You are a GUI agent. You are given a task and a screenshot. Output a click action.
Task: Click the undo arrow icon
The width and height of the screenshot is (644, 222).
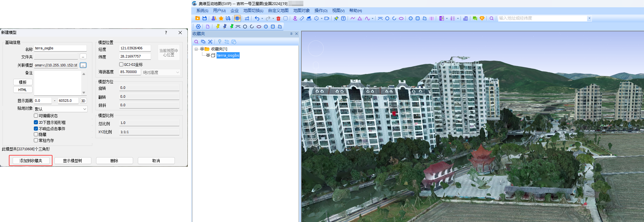point(257,18)
